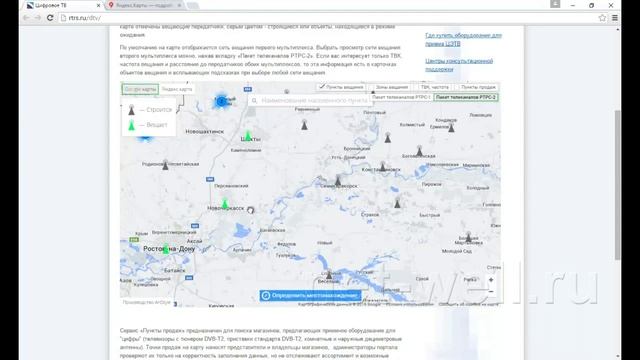
Task: Switch to the Яндекс.Карты browser tab
Action: pyautogui.click(x=144, y=6)
